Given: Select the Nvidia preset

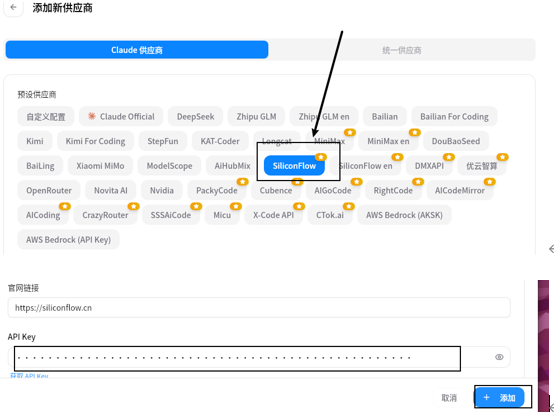Looking at the screenshot, I should pyautogui.click(x=162, y=190).
